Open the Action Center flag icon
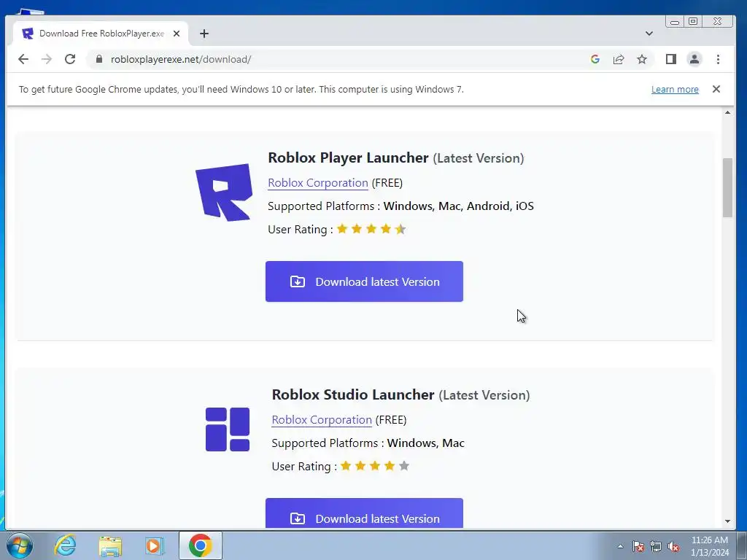The height and width of the screenshot is (560, 747). (x=638, y=546)
